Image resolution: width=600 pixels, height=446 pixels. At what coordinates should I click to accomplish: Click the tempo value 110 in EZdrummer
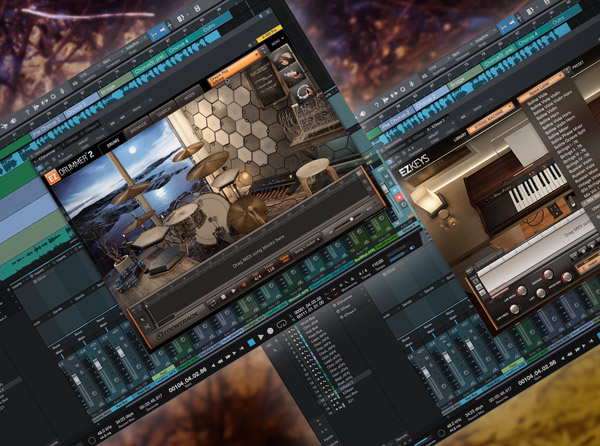270,269
